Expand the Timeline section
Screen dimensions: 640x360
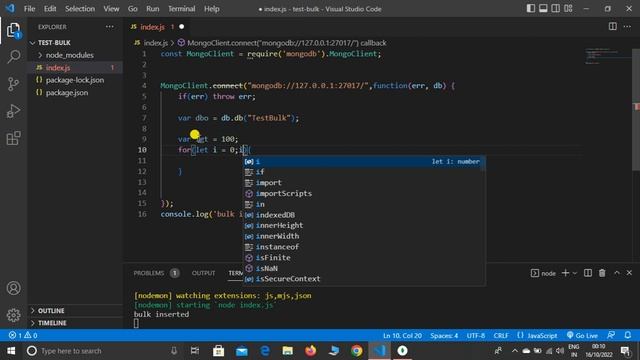coord(75,323)
